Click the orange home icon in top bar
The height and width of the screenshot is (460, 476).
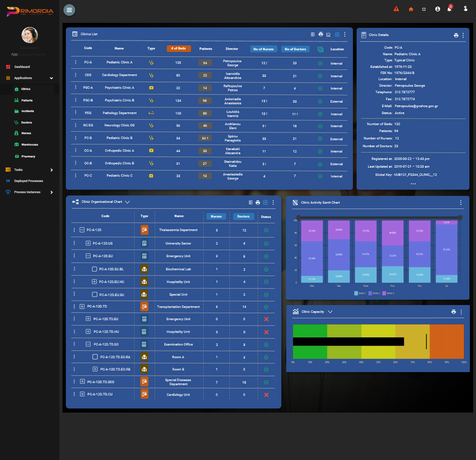(411, 9)
